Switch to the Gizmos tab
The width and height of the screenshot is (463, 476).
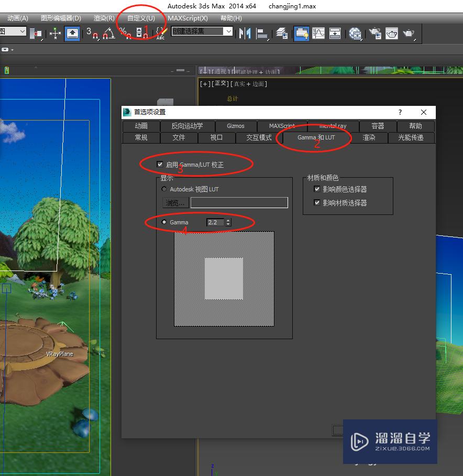[x=236, y=126]
